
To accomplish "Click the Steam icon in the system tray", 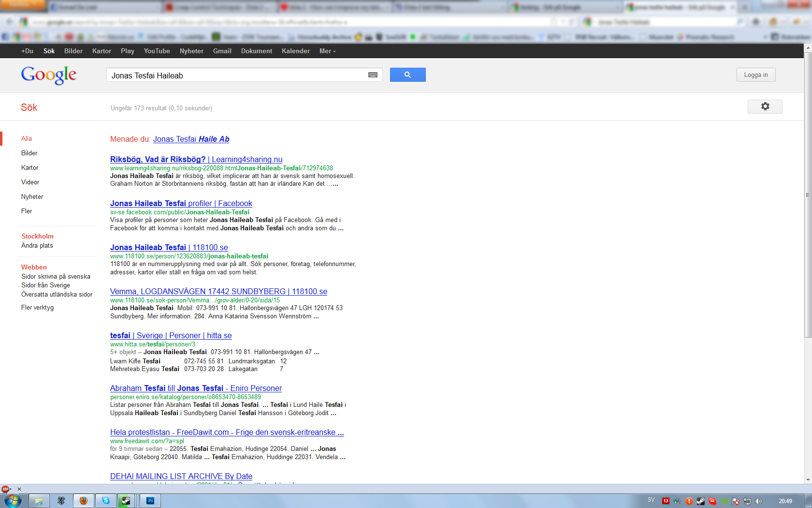I will pos(700,501).
